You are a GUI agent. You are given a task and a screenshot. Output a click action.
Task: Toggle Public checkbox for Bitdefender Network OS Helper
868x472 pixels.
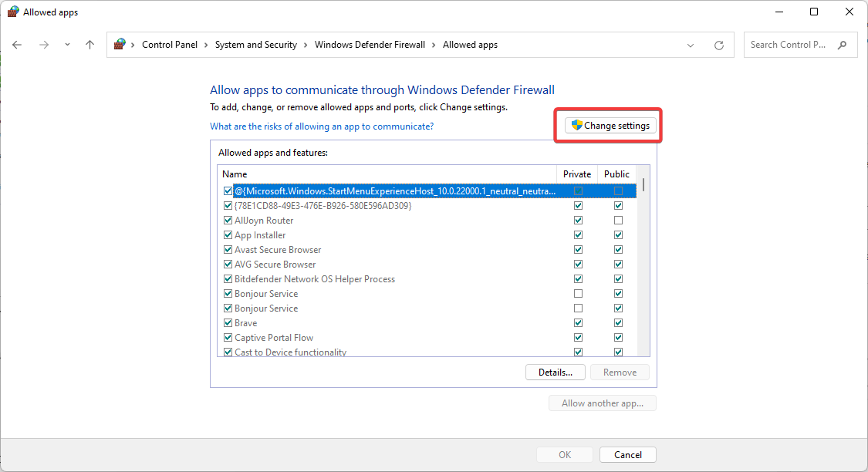click(x=618, y=279)
